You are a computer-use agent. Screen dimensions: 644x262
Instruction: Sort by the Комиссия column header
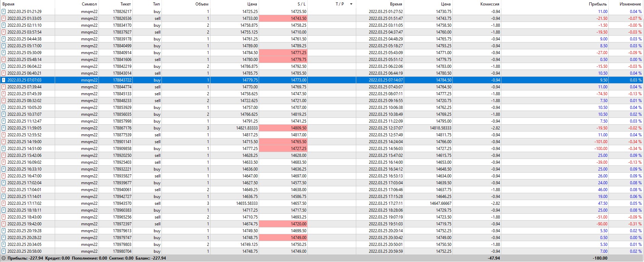coord(490,4)
